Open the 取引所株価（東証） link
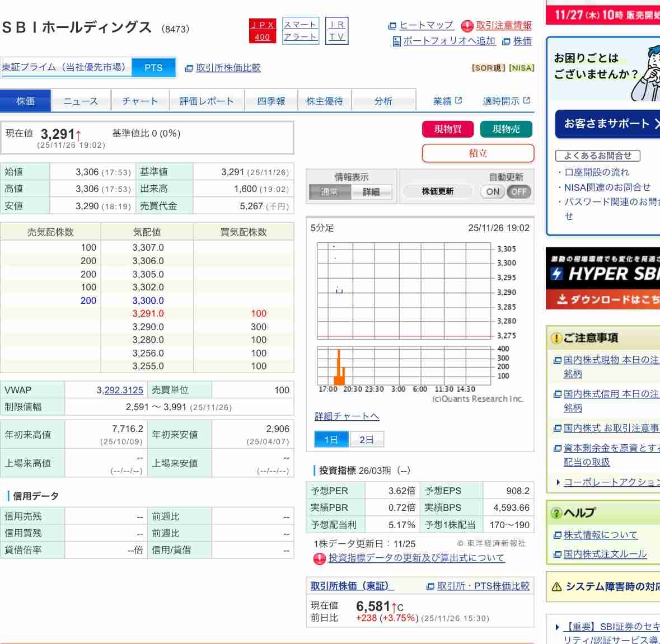Viewport: 660px width, 644px height. [352, 586]
